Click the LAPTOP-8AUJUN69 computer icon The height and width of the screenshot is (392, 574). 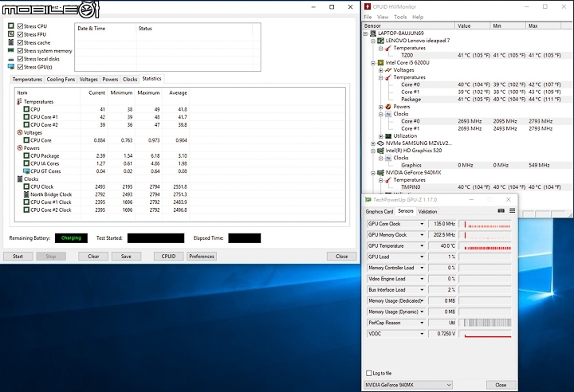click(373, 33)
